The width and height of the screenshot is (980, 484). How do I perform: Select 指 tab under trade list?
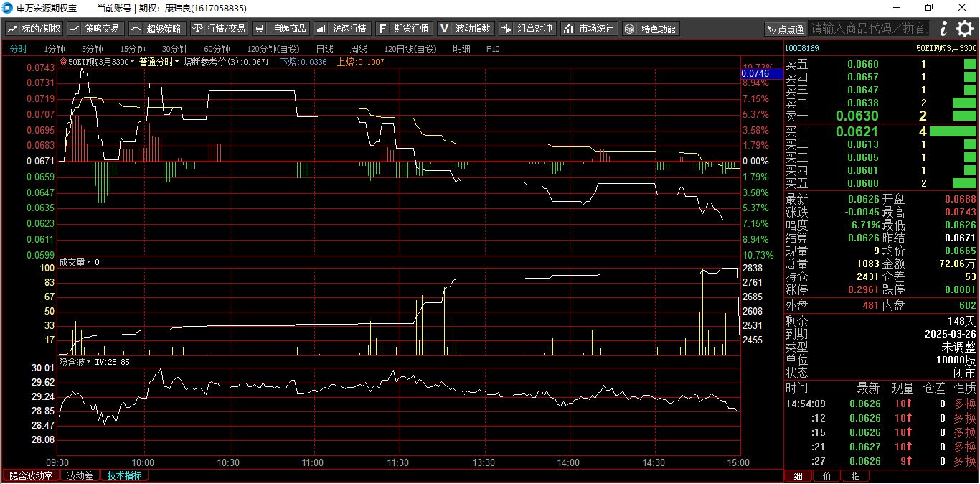(x=855, y=475)
